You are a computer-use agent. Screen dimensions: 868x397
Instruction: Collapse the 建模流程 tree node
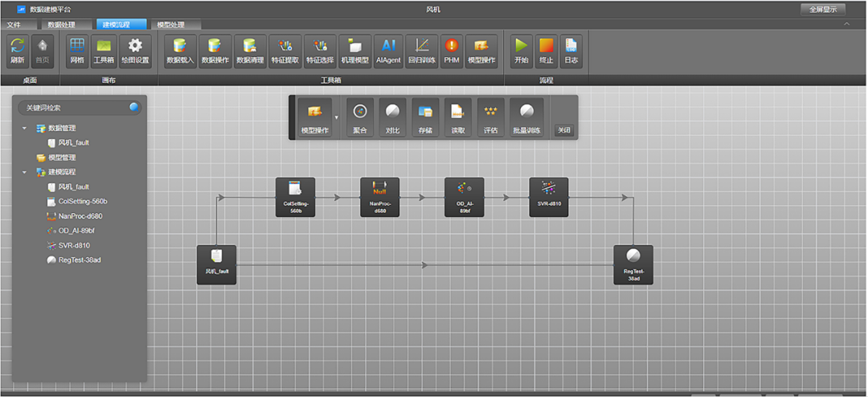[x=24, y=172]
